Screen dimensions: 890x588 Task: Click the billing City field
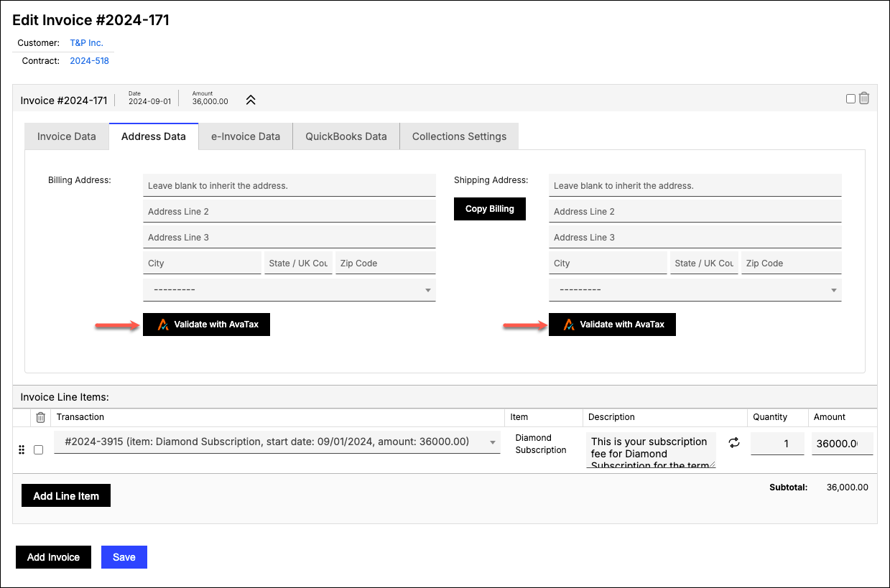202,263
